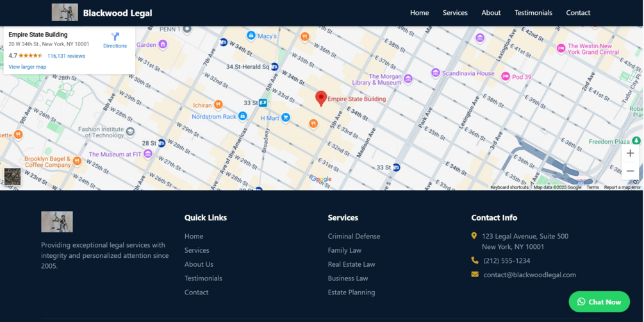Click The Morgan Library & Museum marker

coord(408,78)
